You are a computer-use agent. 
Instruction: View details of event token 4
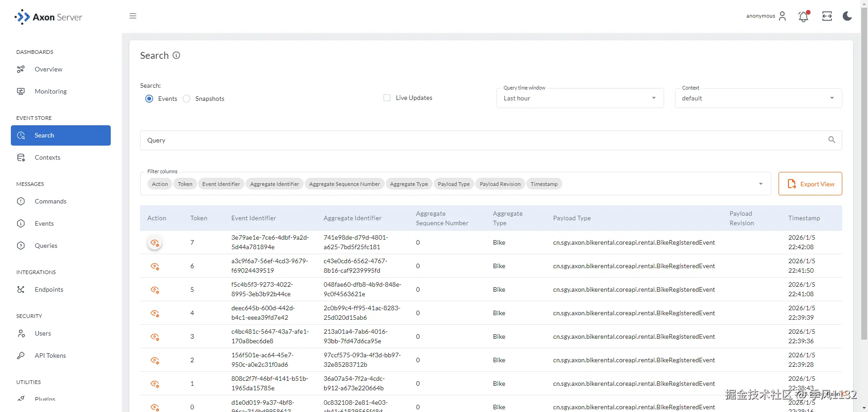coord(155,313)
